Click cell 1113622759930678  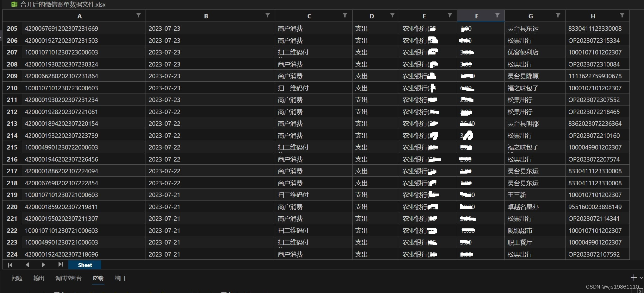click(597, 76)
